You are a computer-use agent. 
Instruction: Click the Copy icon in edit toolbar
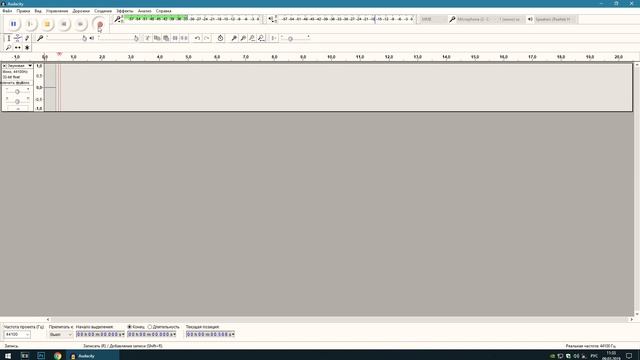pos(157,38)
